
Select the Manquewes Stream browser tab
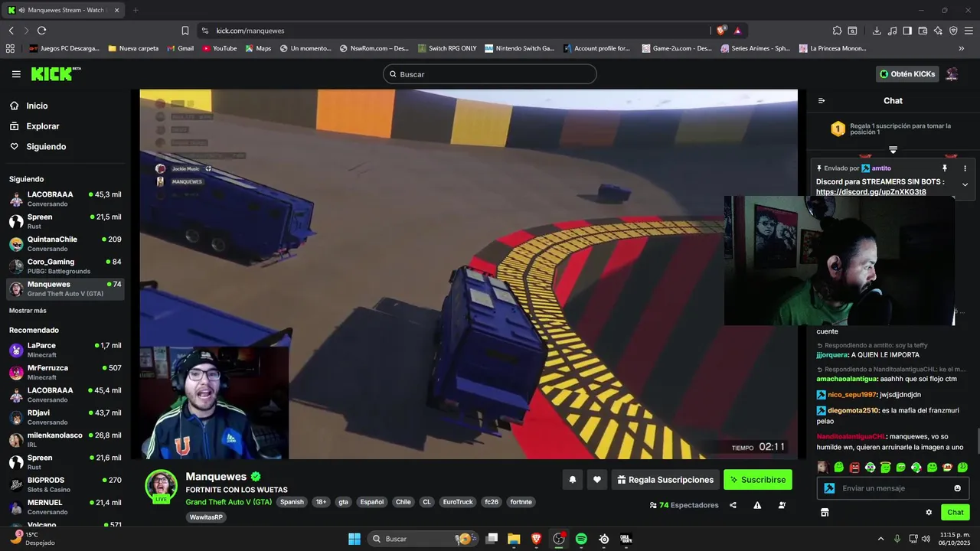pos(63,10)
